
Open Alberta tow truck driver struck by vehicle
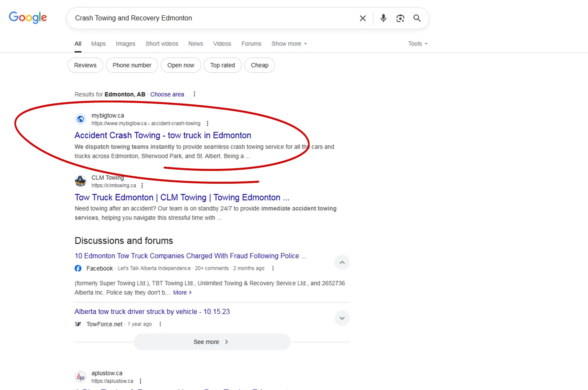[152, 312]
